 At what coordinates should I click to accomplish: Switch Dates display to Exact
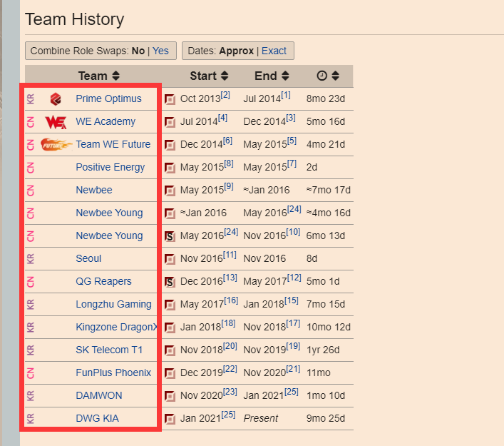pos(274,51)
